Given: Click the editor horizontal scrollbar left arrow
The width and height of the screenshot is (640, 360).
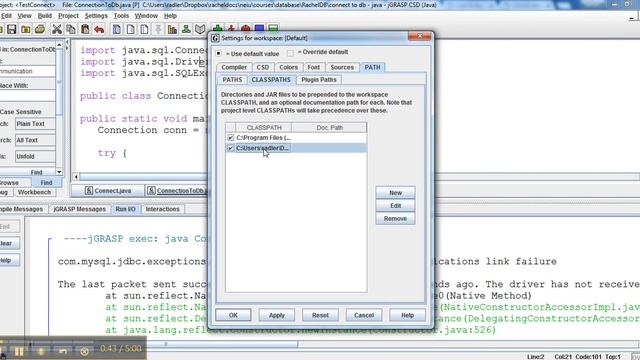Looking at the screenshot, I should pos(76,177).
